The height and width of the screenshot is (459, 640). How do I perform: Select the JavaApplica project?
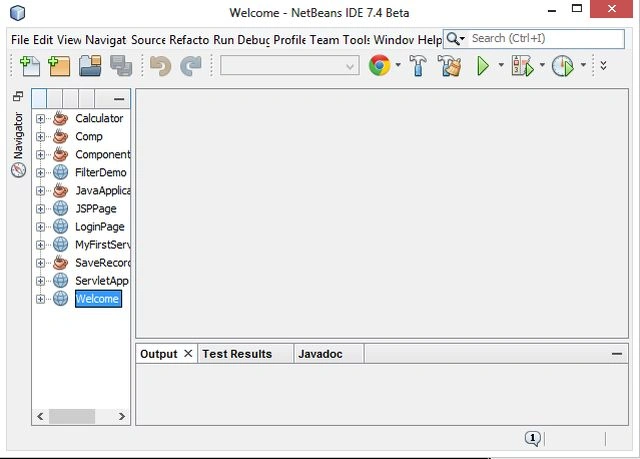102,191
